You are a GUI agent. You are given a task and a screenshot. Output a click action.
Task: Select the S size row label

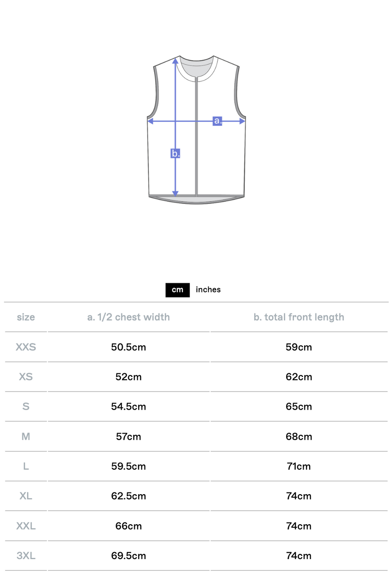pyautogui.click(x=26, y=407)
